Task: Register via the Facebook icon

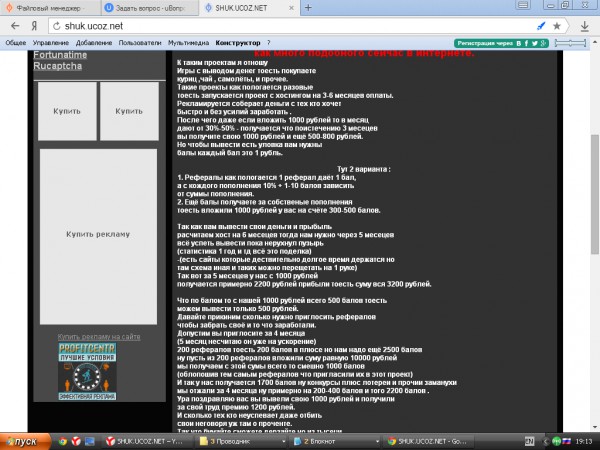Action: tap(527, 43)
